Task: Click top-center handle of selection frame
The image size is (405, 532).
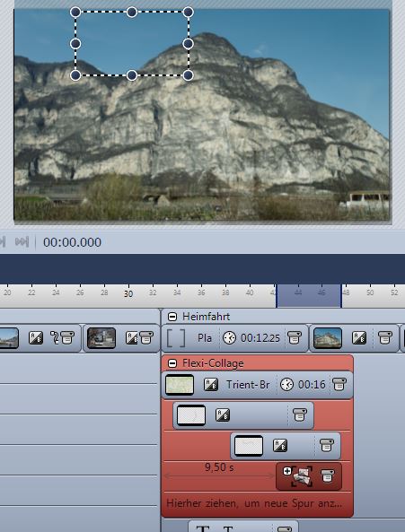Action: [x=132, y=13]
